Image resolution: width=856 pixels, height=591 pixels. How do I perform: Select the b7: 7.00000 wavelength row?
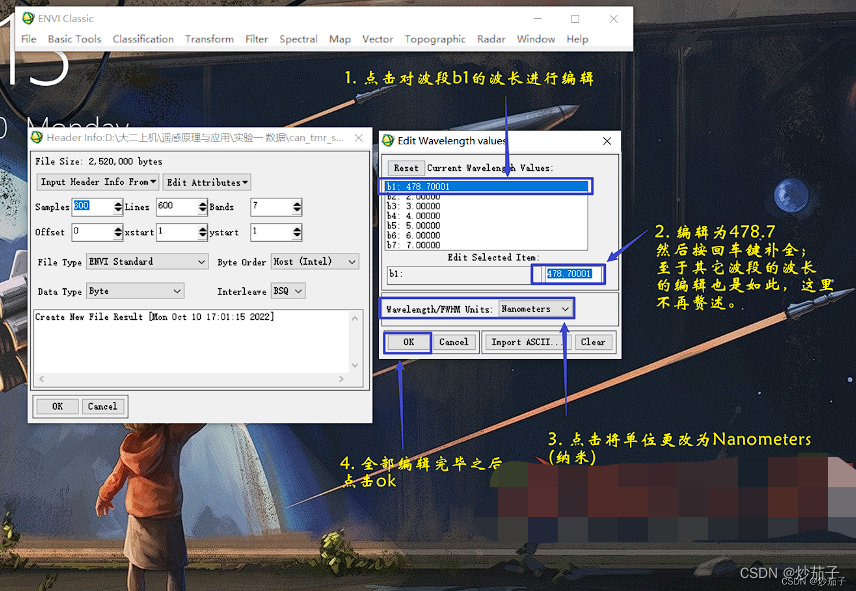click(486, 246)
